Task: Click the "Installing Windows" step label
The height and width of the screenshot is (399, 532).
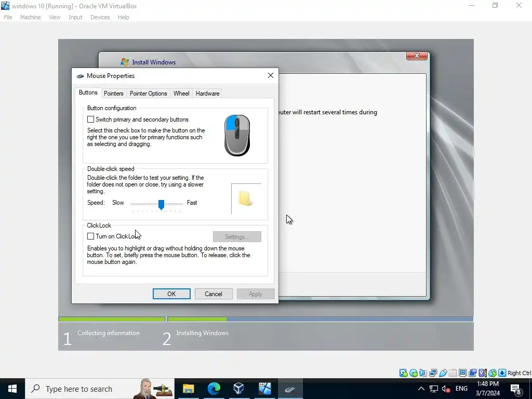Action: (202, 333)
